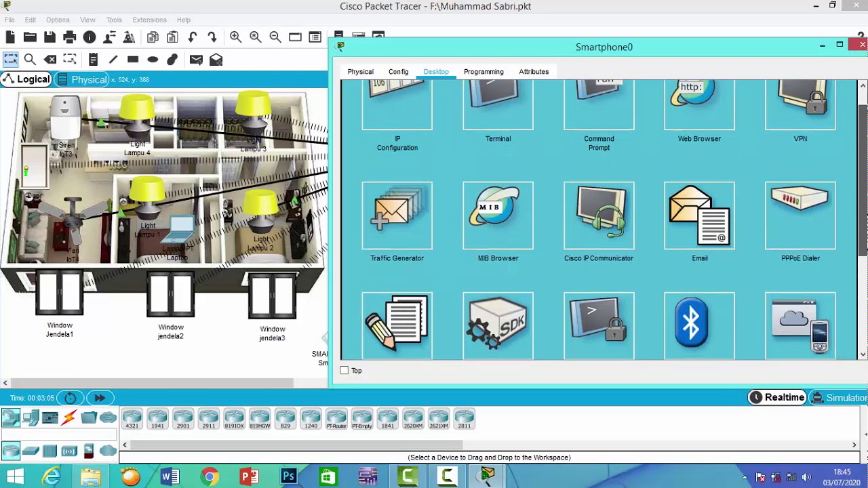Click the Save toolbar icon
The image size is (868, 488).
50,37
